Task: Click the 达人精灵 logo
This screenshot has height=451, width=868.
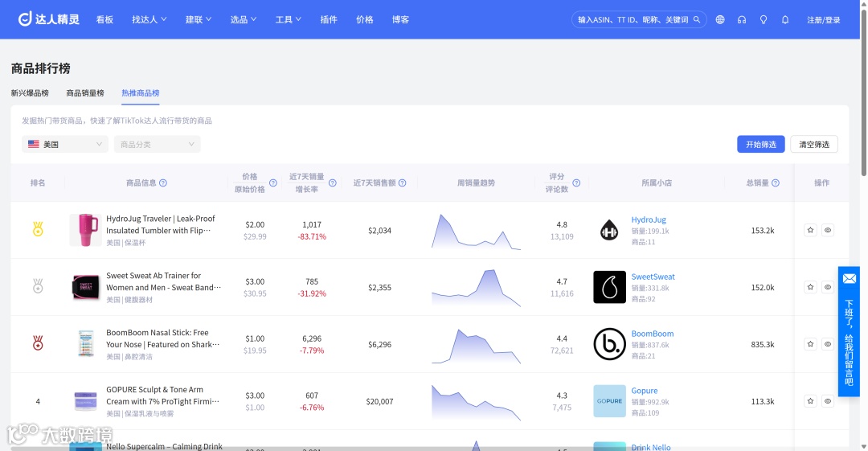Action: (x=49, y=19)
